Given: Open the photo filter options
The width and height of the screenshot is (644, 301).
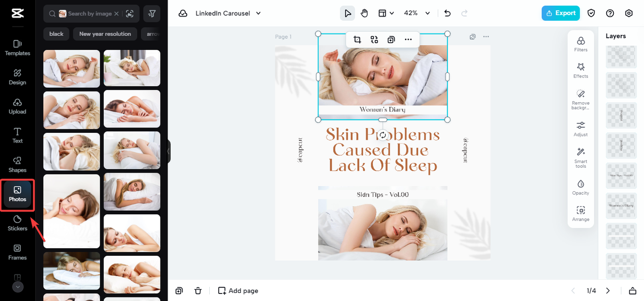Looking at the screenshot, I should tap(151, 14).
